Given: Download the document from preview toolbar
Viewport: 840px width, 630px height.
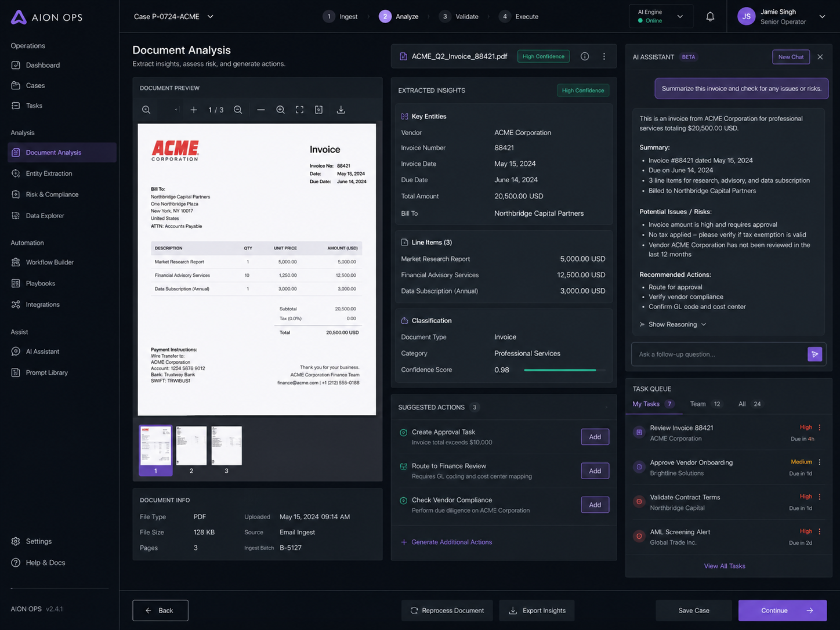Looking at the screenshot, I should pyautogui.click(x=341, y=110).
